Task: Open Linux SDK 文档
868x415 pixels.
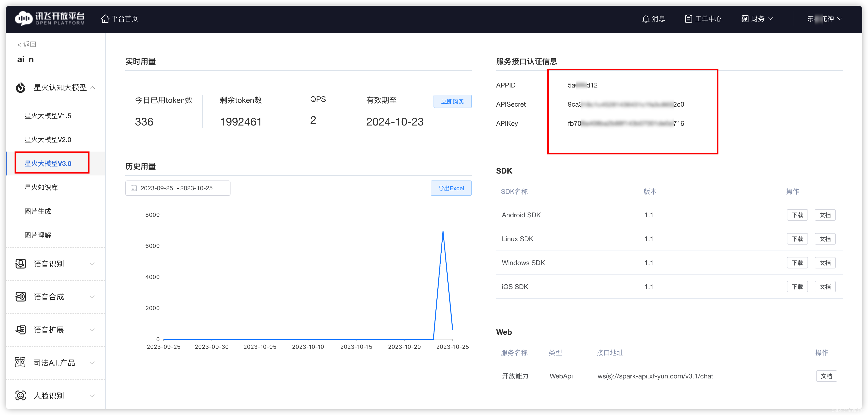Action: 825,239
